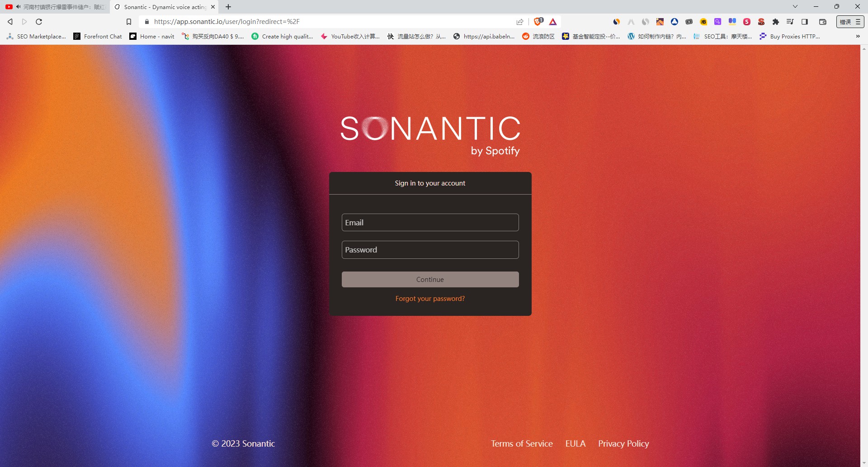The width and height of the screenshot is (868, 467).
Task: Open the Brave Wallet icon
Action: tap(822, 21)
